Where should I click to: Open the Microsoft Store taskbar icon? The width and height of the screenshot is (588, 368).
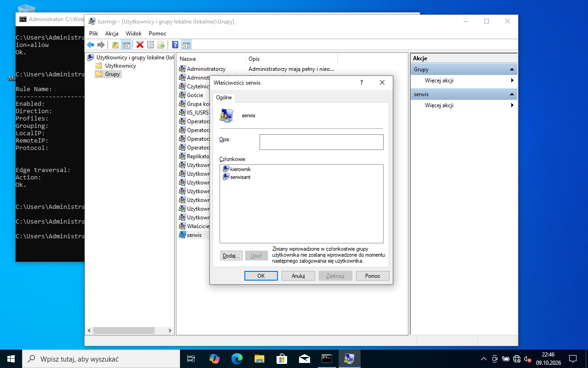tap(282, 359)
